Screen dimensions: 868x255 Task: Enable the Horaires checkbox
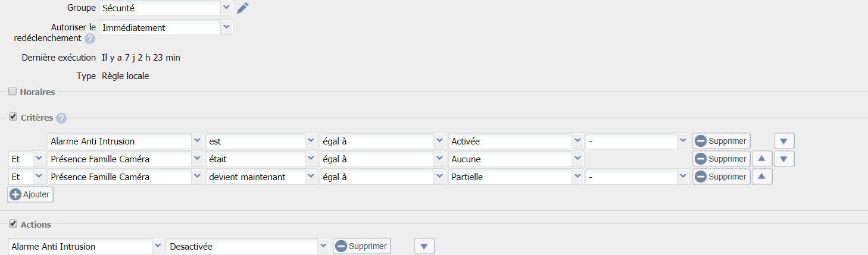pyautogui.click(x=13, y=92)
